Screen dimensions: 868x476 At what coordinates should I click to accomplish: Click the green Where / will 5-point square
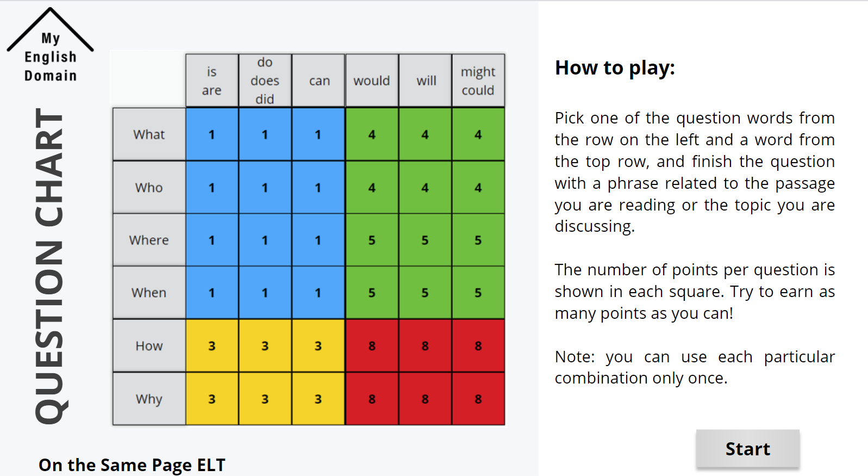[x=425, y=240]
